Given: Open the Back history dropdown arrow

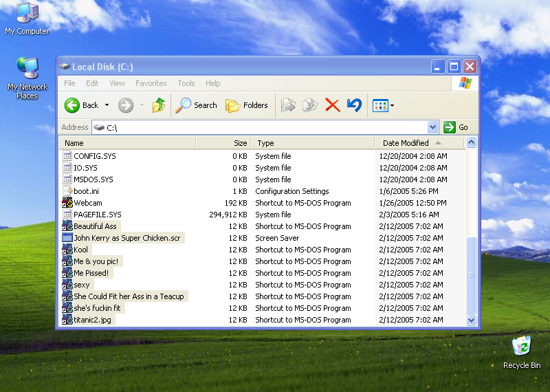Looking at the screenshot, I should point(107,105).
